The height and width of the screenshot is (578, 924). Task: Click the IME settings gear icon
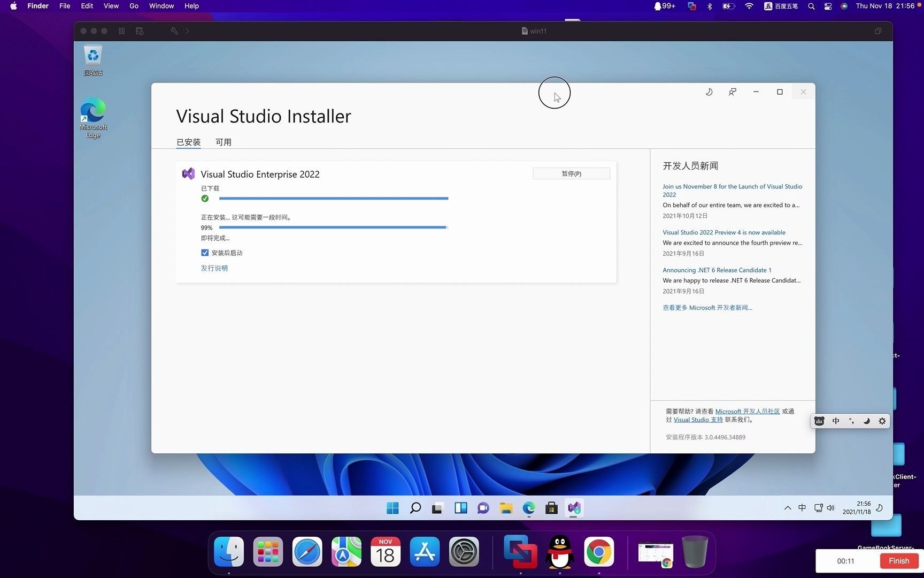coord(882,421)
